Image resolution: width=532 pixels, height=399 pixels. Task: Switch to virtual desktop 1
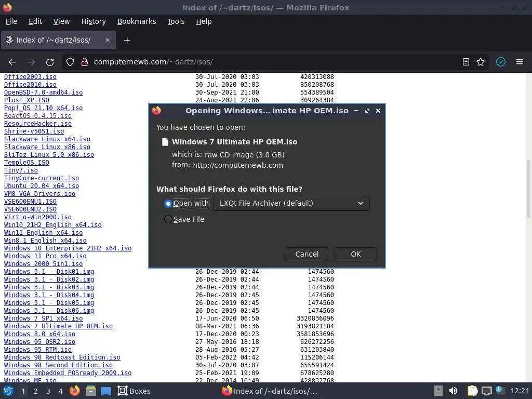click(23, 391)
